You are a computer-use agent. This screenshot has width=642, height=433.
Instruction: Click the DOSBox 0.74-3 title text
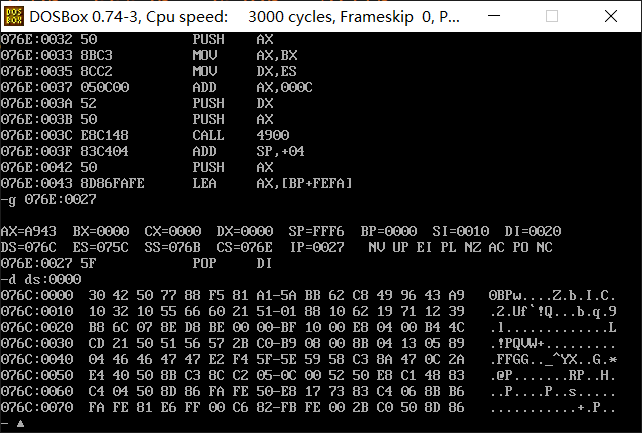[x=244, y=17]
